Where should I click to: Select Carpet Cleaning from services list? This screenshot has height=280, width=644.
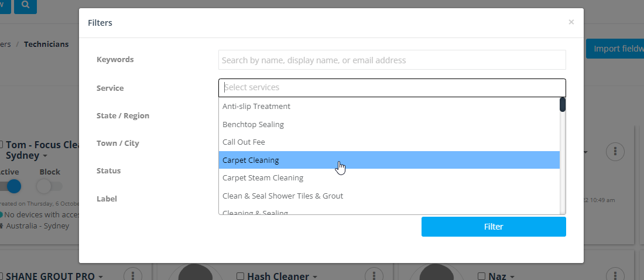(x=389, y=160)
